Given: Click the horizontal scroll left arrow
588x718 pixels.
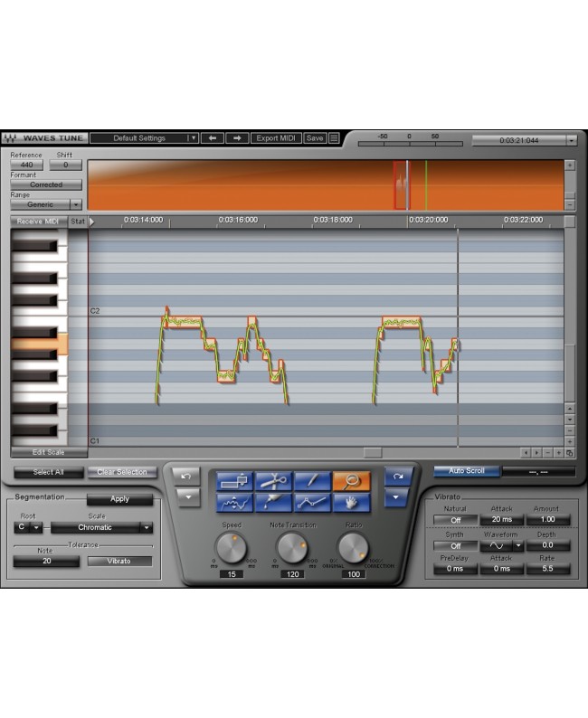Looking at the screenshot, I should [526, 452].
